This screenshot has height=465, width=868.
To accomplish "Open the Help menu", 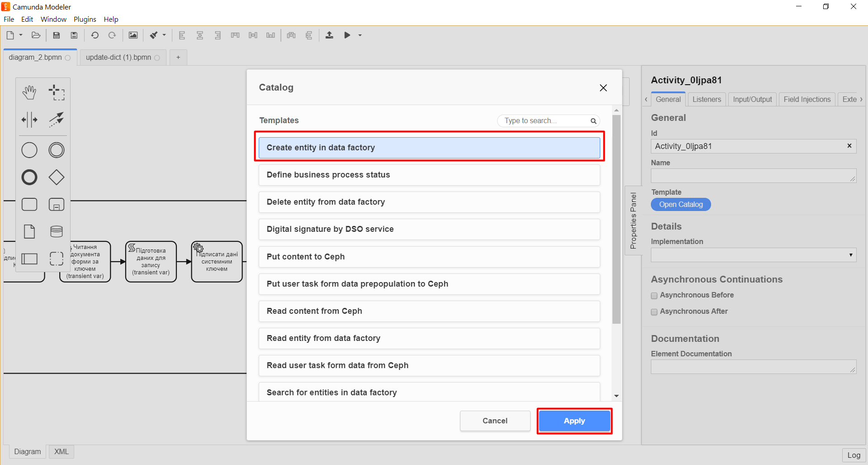I will coord(111,19).
